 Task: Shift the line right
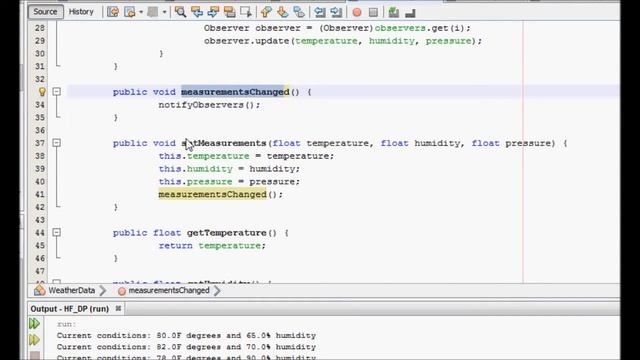(x=336, y=12)
